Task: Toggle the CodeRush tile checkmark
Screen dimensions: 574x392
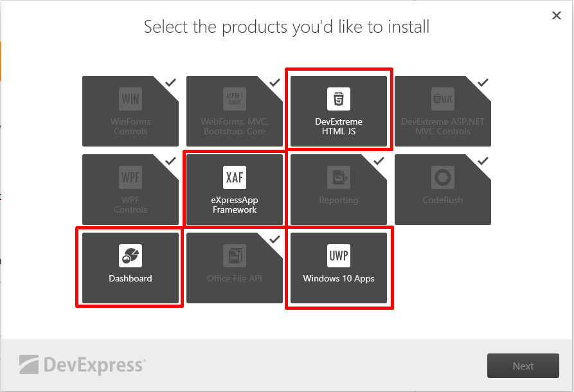Action: click(483, 161)
